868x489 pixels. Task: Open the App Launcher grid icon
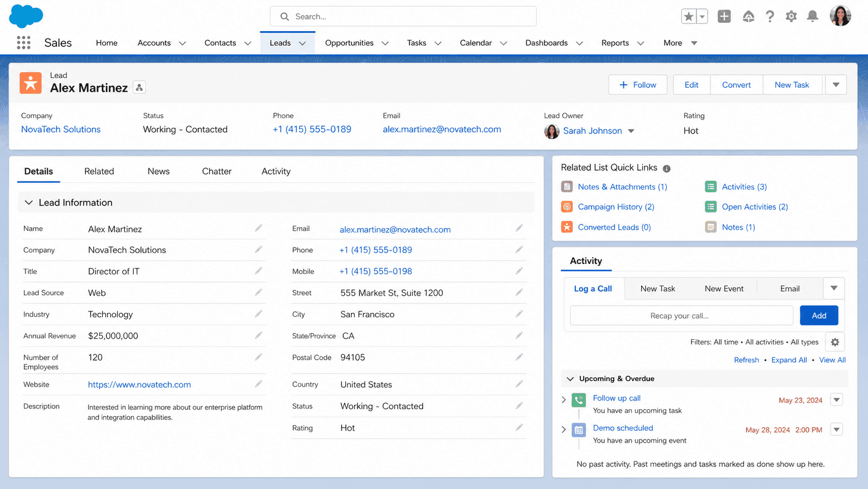click(x=23, y=43)
